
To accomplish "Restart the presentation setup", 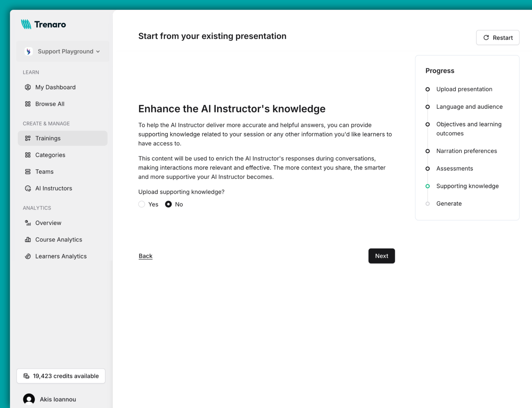I will point(497,37).
